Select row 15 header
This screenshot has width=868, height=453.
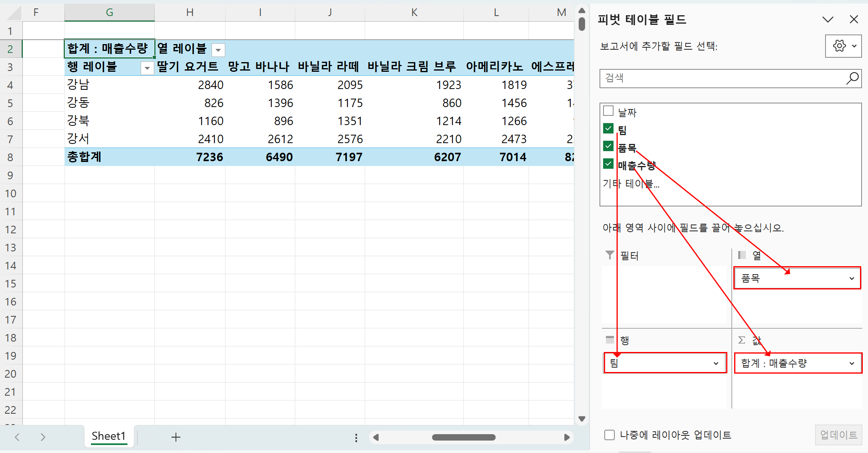(x=11, y=283)
